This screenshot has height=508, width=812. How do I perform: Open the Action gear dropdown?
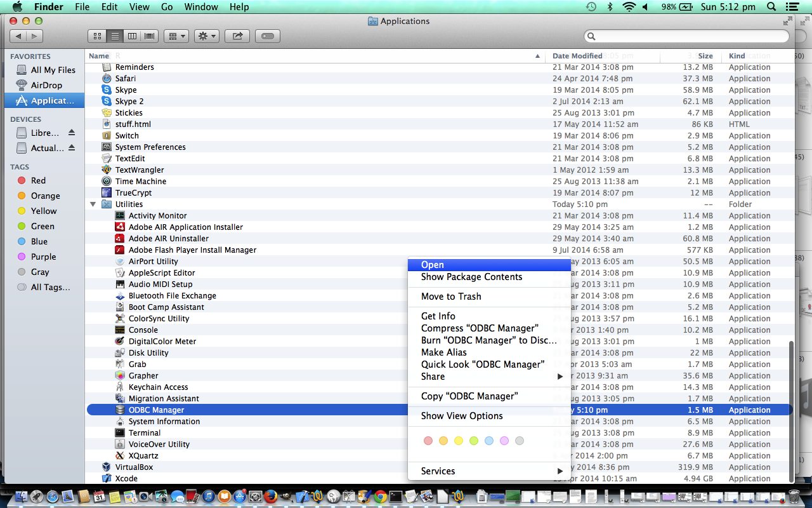coord(207,36)
